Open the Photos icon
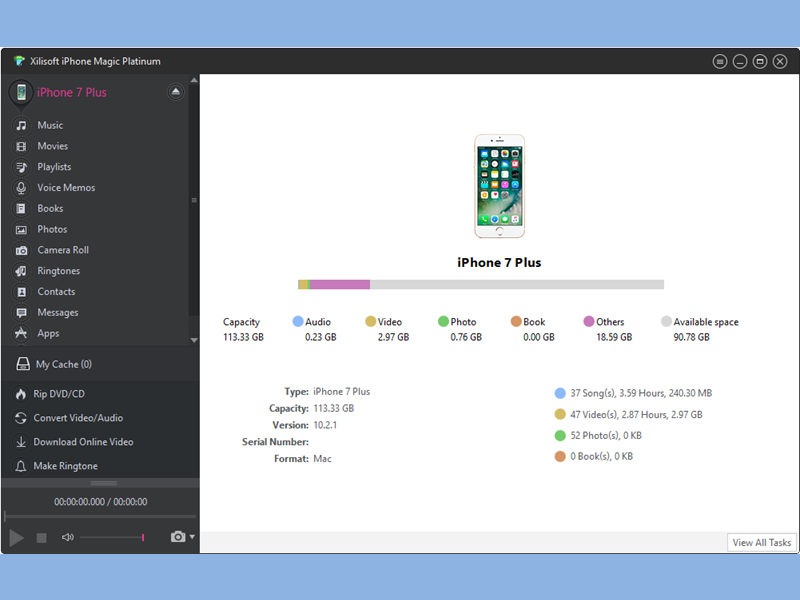Image resolution: width=800 pixels, height=600 pixels. (x=21, y=230)
